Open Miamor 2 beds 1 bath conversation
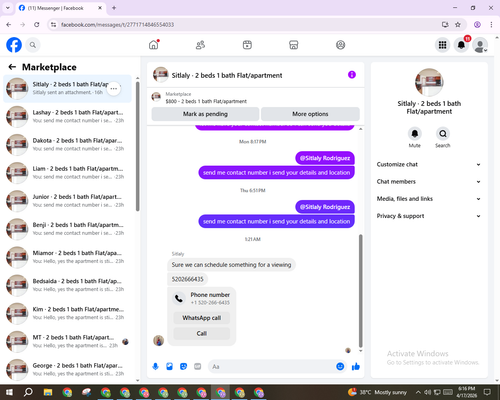This screenshot has width=500, height=400. click(x=67, y=257)
